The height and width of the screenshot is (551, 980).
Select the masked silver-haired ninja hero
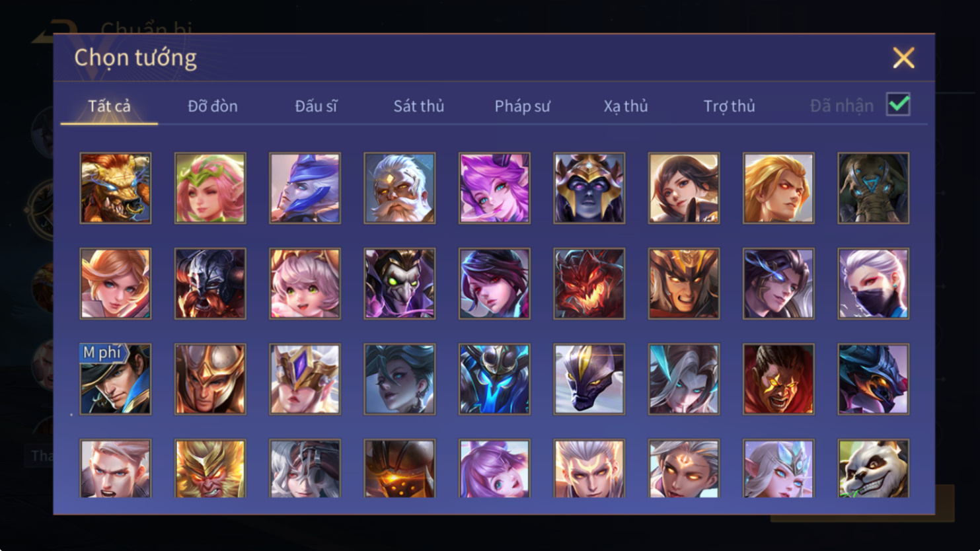pyautogui.click(x=874, y=283)
